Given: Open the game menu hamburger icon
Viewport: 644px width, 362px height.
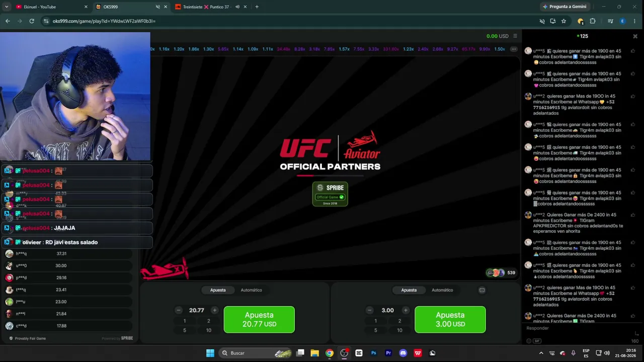Looking at the screenshot, I should [515, 36].
